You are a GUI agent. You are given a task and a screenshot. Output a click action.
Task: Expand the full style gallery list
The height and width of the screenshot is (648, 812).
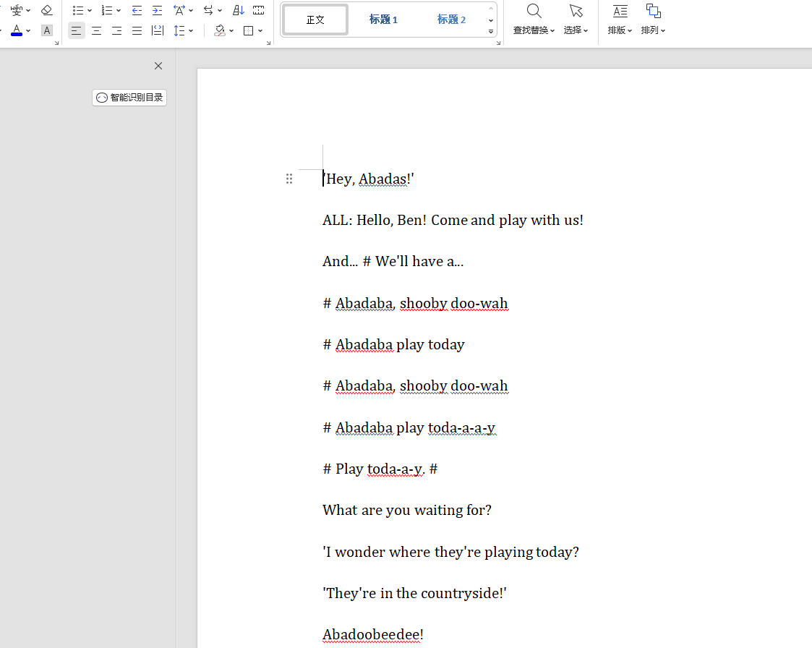pos(491,32)
